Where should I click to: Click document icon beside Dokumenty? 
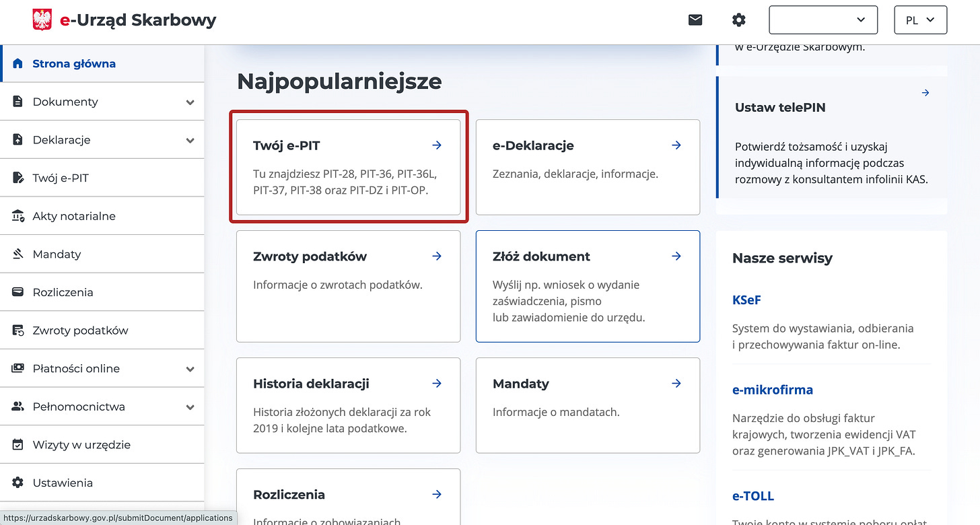point(18,102)
